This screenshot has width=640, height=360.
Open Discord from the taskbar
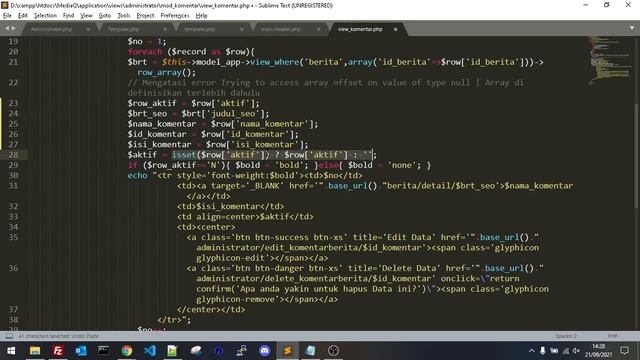click(x=264, y=351)
